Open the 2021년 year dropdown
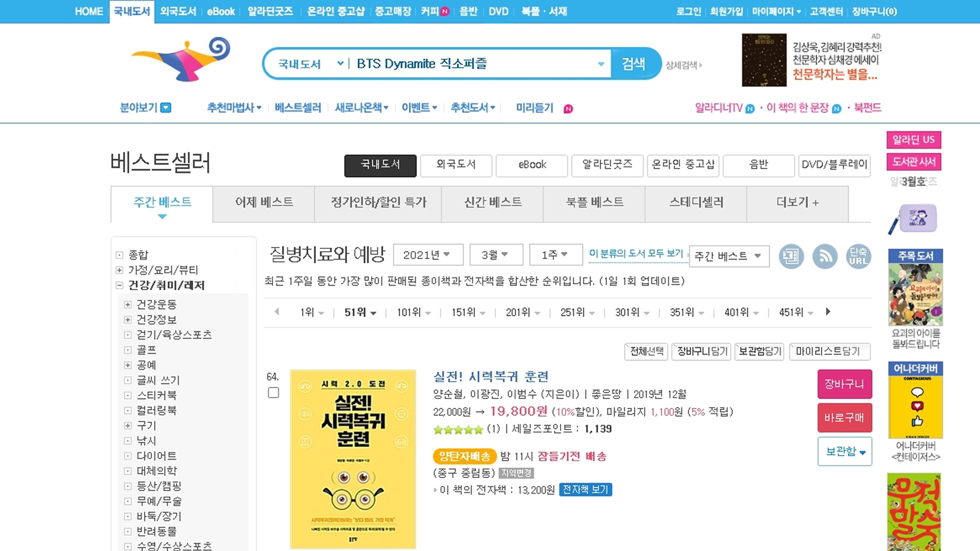This screenshot has width=980, height=551. point(428,255)
